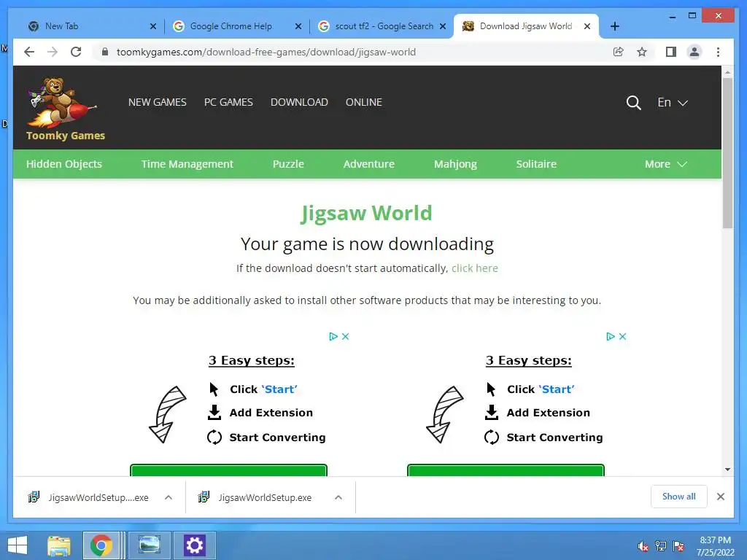Click Show all downloads
Image resolution: width=747 pixels, height=560 pixels.
pos(679,497)
